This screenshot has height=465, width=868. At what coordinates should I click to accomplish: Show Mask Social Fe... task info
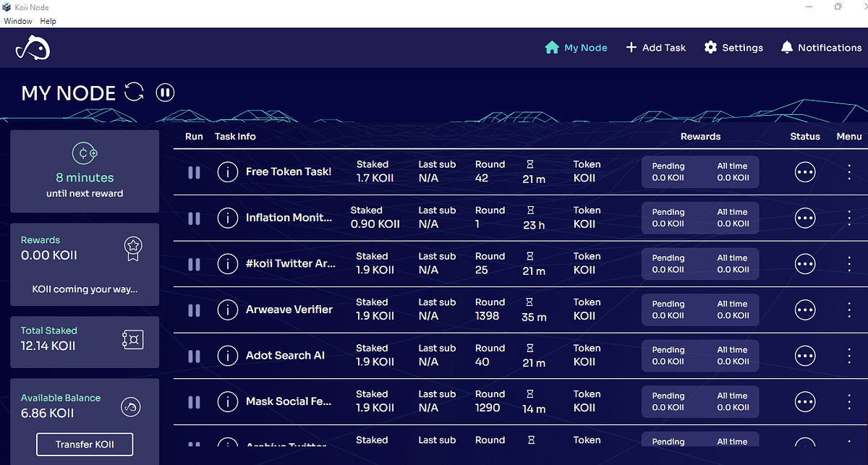click(228, 401)
